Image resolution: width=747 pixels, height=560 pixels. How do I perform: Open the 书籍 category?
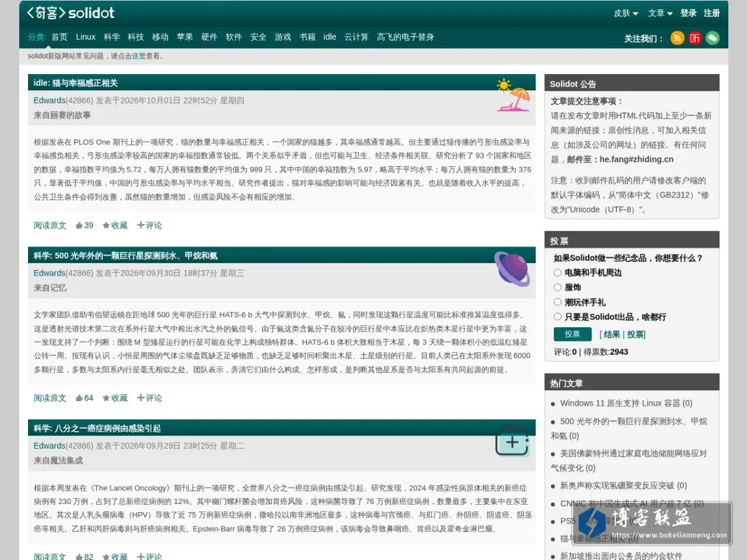click(308, 37)
